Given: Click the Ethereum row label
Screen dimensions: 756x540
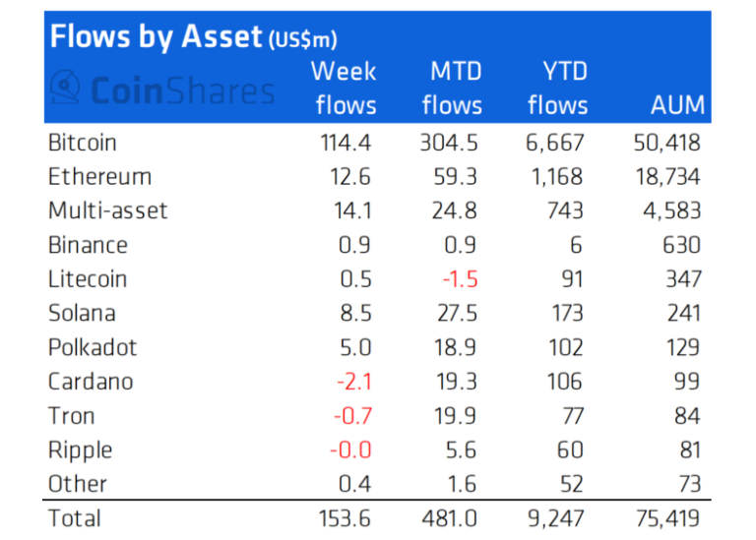Looking at the screenshot, I should [x=98, y=177].
